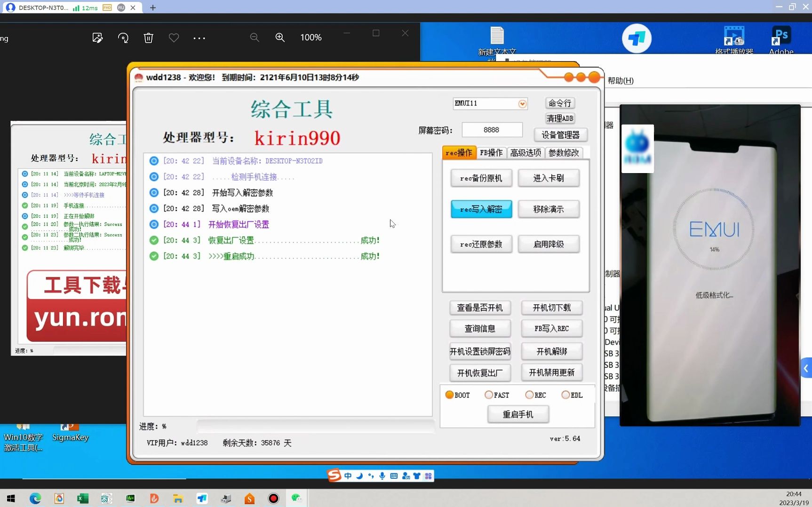Click the phone camera preview showing EMUI
Viewport: 812px width, 507px height.
(x=709, y=265)
